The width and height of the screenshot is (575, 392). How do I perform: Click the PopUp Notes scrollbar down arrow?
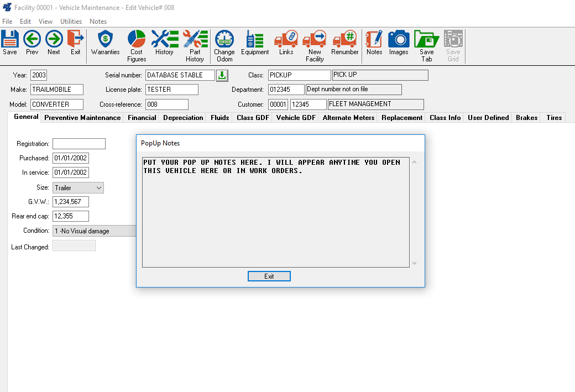[x=415, y=263]
